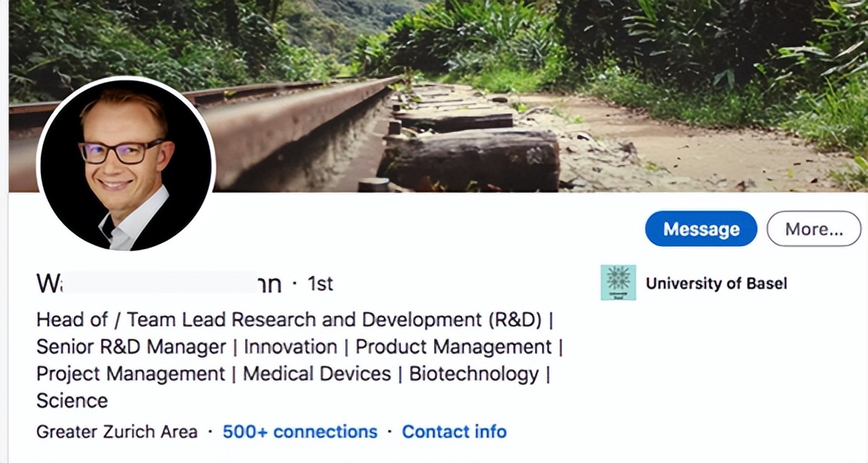Click the Greater Zurich Area location text

(x=117, y=431)
